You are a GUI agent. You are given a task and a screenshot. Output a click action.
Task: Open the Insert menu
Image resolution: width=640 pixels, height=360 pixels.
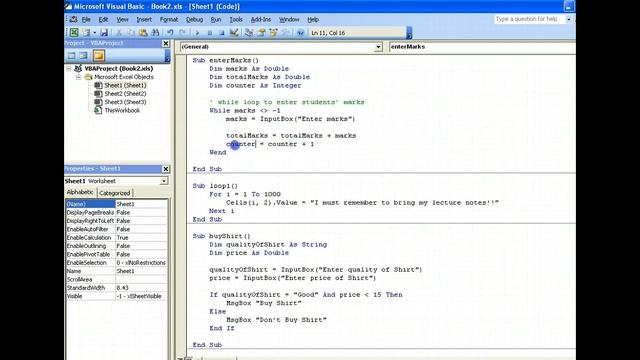144,20
